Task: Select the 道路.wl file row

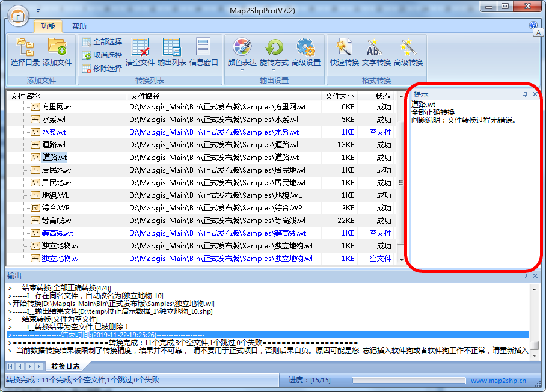Action: pyautogui.click(x=202, y=145)
